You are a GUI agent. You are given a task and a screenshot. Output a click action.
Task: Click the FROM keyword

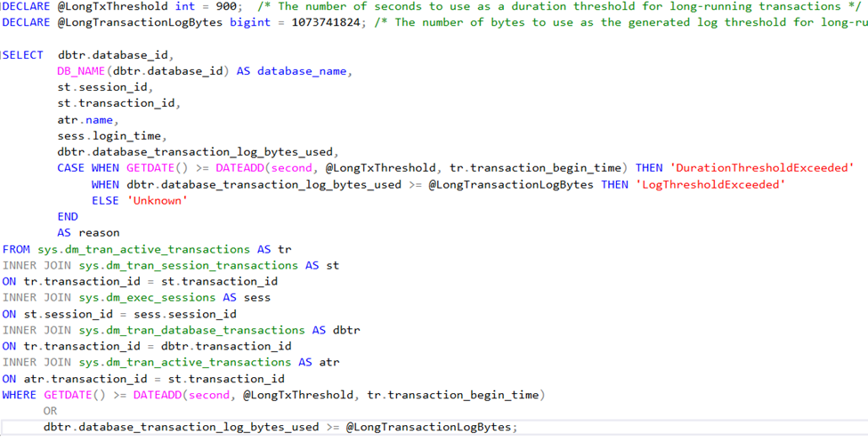click(16, 249)
